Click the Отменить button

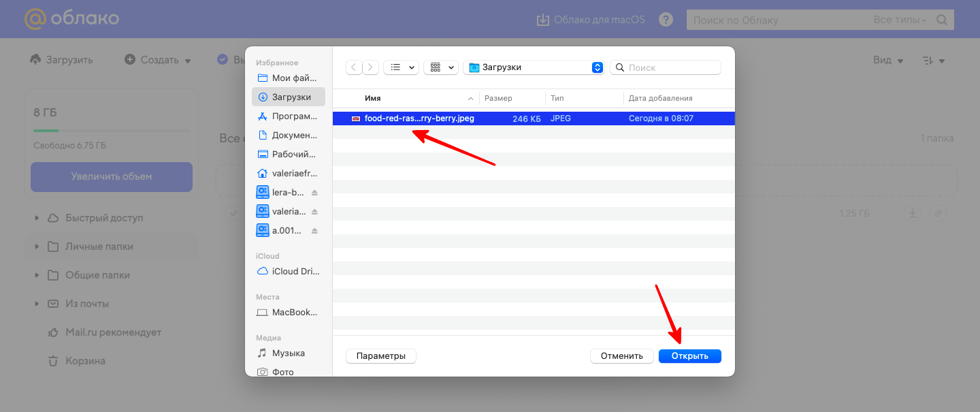point(621,355)
